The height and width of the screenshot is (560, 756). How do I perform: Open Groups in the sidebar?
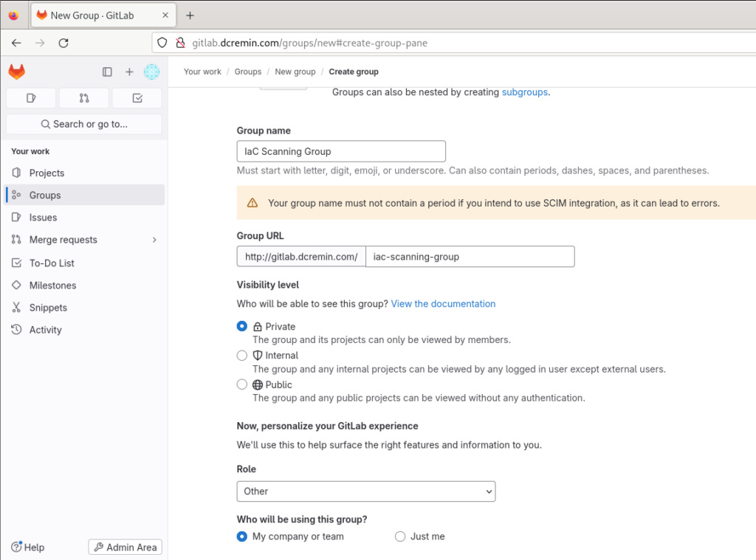click(84, 196)
